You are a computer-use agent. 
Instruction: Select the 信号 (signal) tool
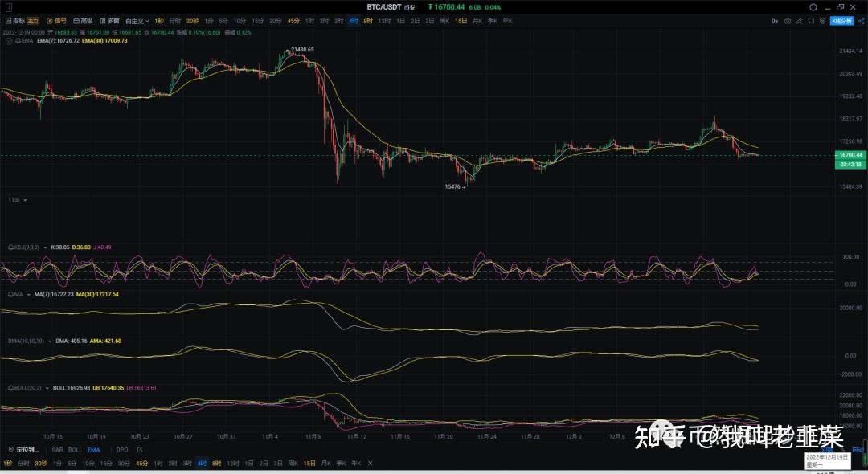pos(56,21)
